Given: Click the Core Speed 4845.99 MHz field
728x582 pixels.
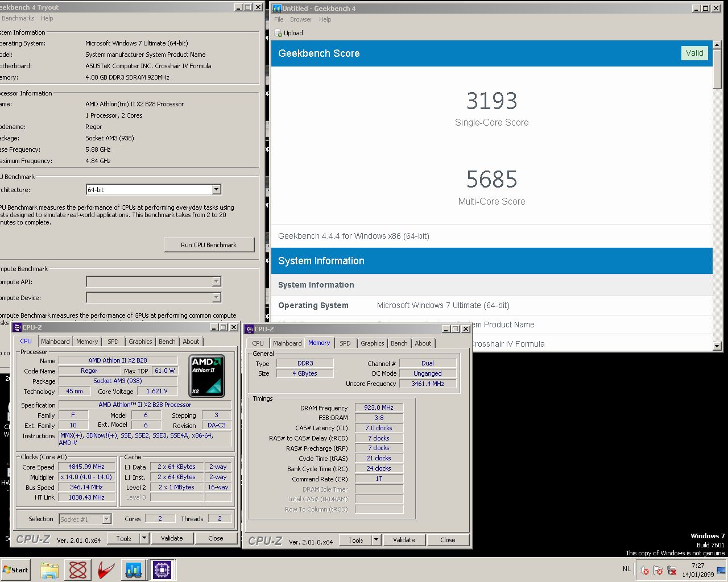Looking at the screenshot, I should [87, 467].
